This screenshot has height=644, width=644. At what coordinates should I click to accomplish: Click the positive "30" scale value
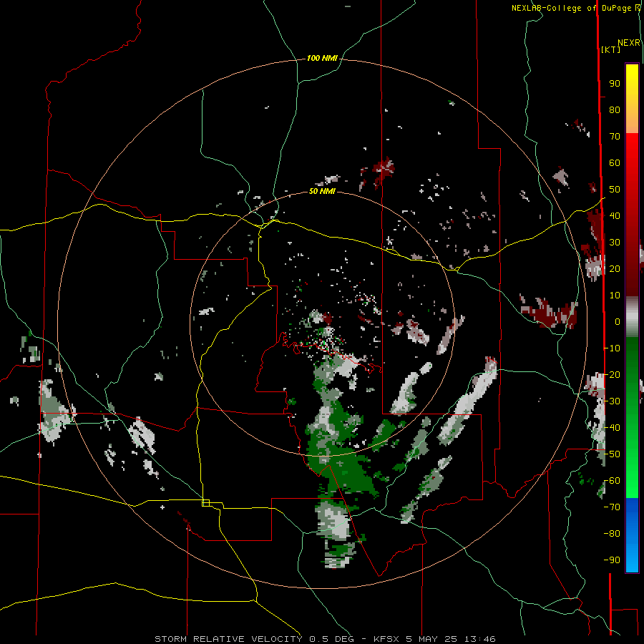point(615,243)
